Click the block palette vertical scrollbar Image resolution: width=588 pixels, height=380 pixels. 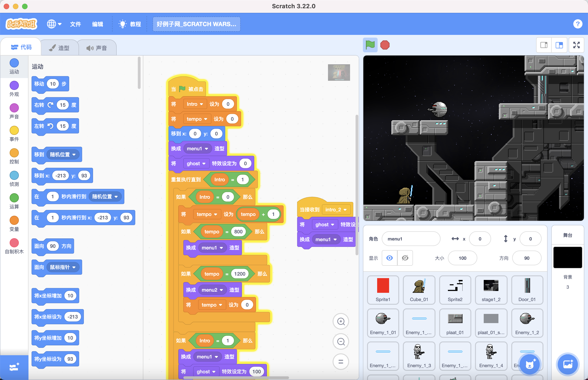pos(139,73)
